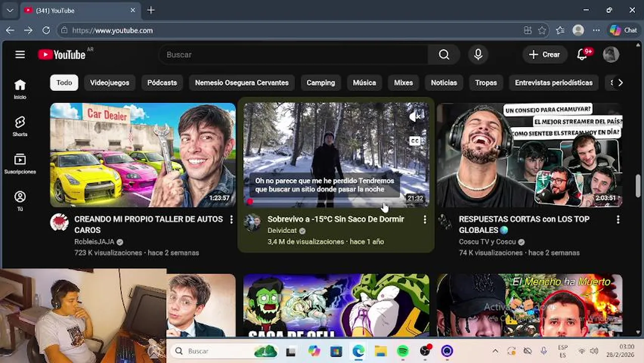Viewport: 644px width, 363px height.
Task: Reload the page with refresh icon
Action: point(46,30)
